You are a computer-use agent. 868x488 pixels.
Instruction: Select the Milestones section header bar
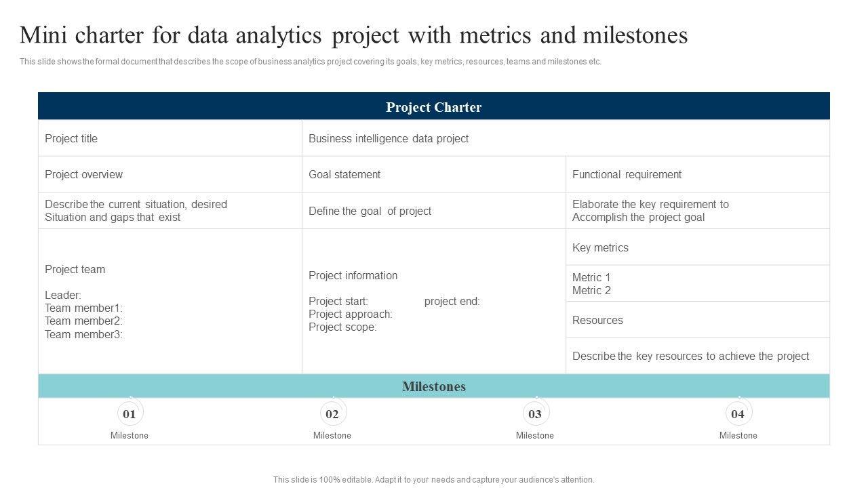tap(434, 386)
